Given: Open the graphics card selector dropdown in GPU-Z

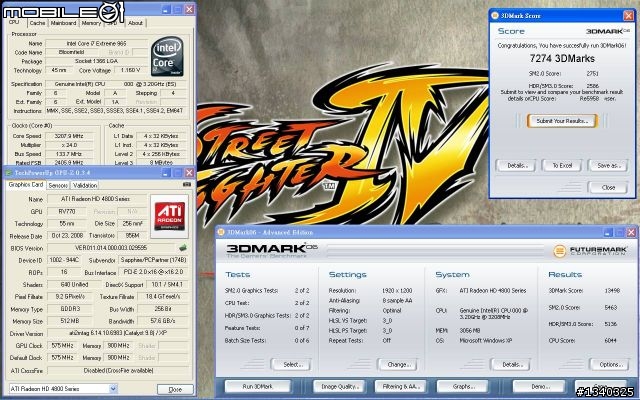Looking at the screenshot, I should click(113, 389).
